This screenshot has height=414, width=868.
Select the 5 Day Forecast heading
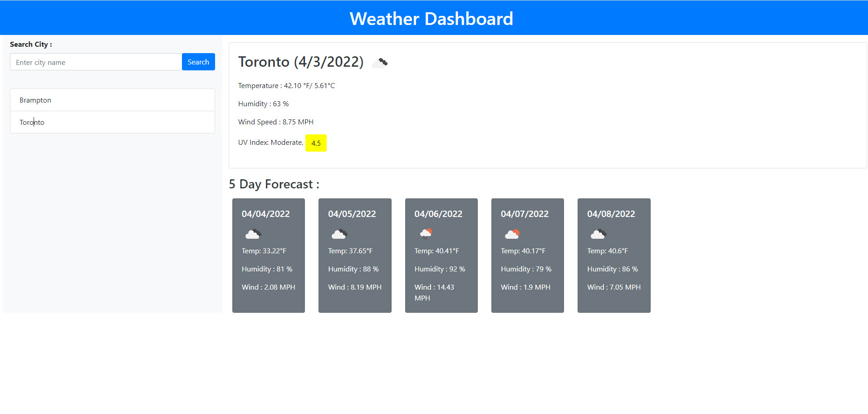pos(274,184)
